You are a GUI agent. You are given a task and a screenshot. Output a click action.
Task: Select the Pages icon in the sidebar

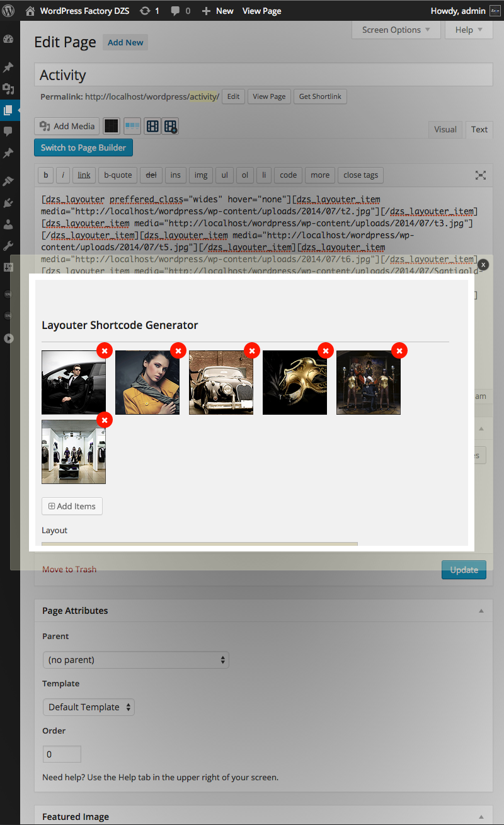click(x=9, y=110)
